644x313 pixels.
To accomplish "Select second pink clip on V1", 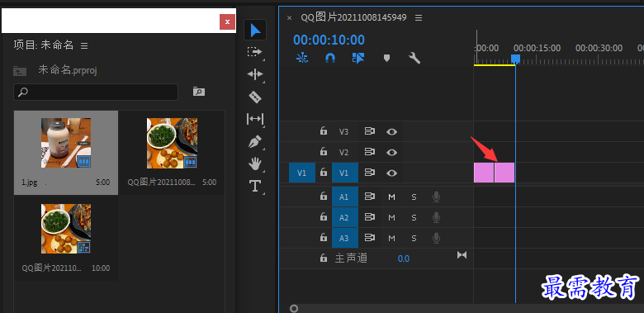I will click(x=504, y=173).
